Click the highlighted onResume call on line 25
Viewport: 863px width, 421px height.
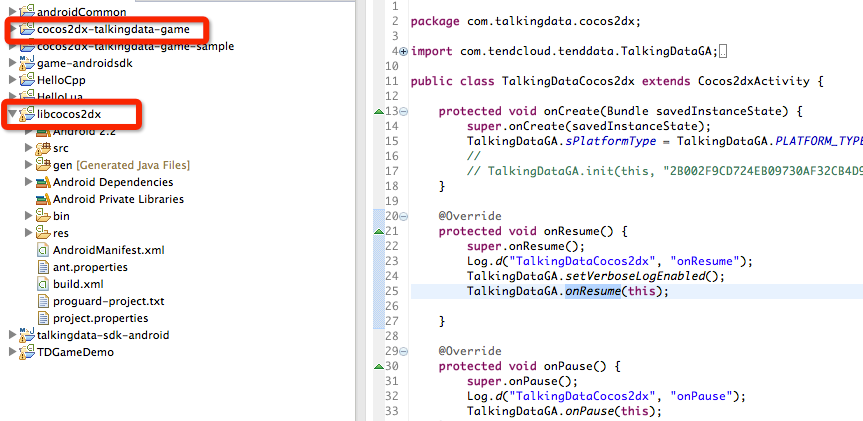(593, 292)
